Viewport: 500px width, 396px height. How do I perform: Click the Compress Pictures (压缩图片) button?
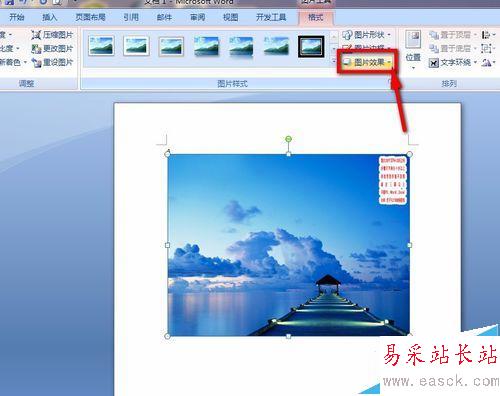point(52,35)
